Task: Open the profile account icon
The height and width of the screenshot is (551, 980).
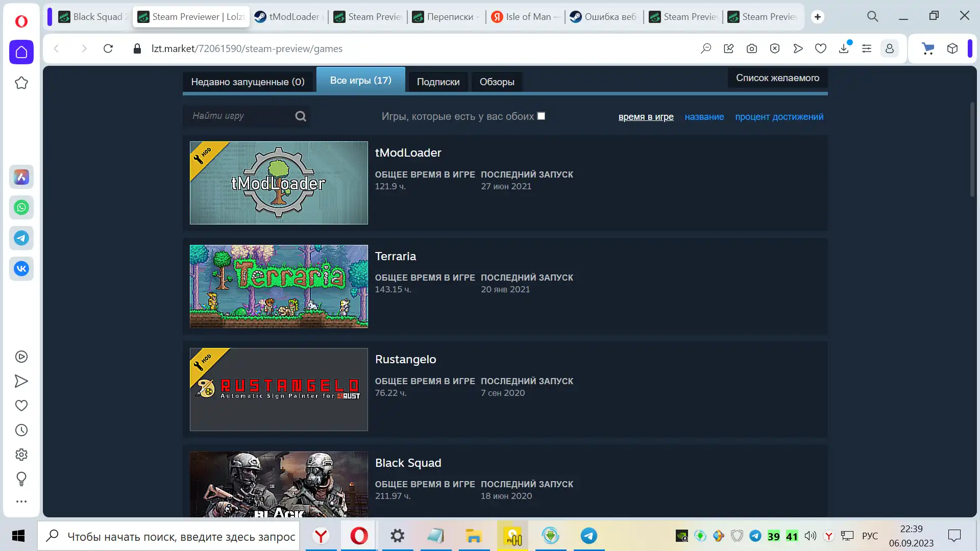Action: [890, 48]
